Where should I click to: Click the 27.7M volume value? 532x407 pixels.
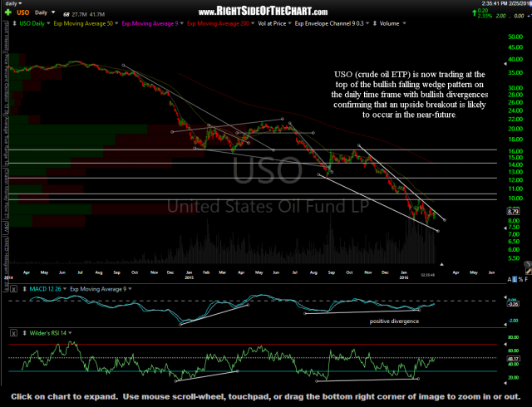(x=79, y=15)
